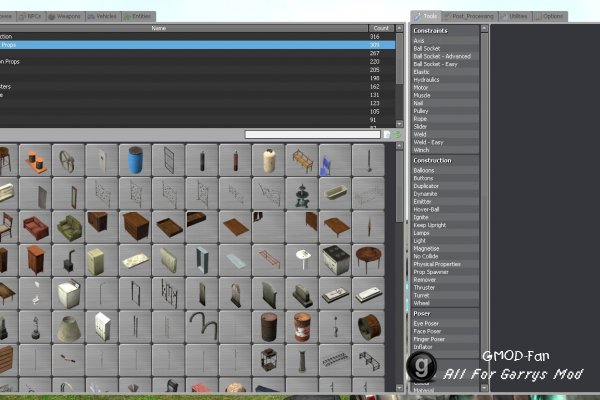Choose the curved metal hook prop
Image resolution: width=600 pixels, height=400 pixels.
202,327
